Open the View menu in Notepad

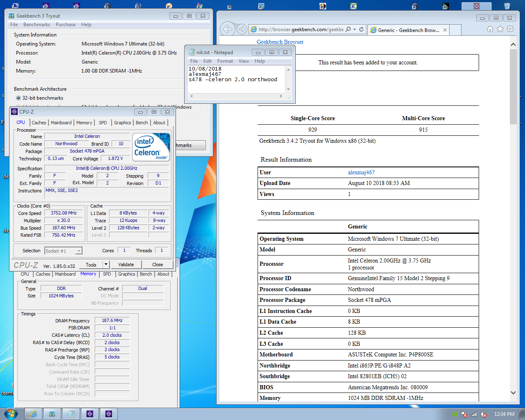pos(244,61)
